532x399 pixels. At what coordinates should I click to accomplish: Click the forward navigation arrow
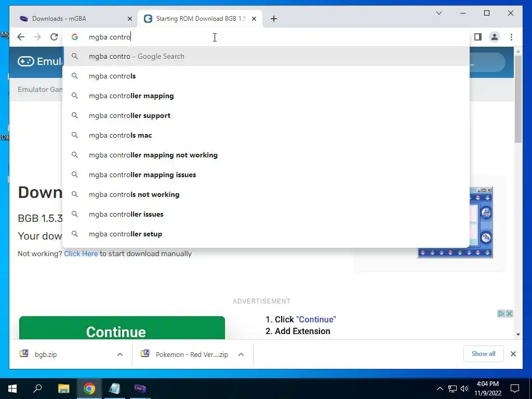(37, 37)
